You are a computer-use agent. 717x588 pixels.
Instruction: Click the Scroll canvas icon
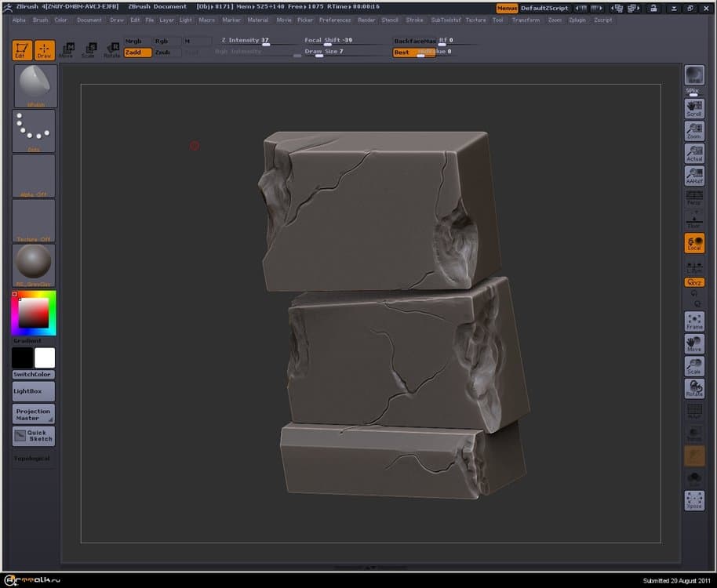[x=693, y=108]
